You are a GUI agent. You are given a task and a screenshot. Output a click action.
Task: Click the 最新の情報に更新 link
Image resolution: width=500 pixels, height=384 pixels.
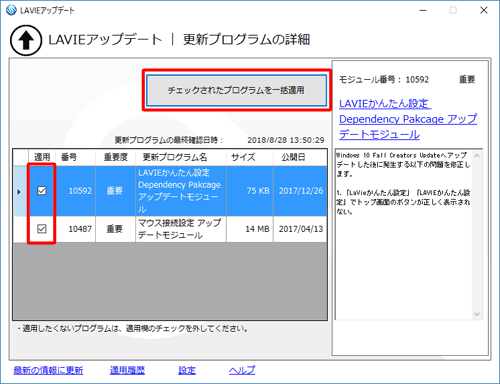pos(48,370)
